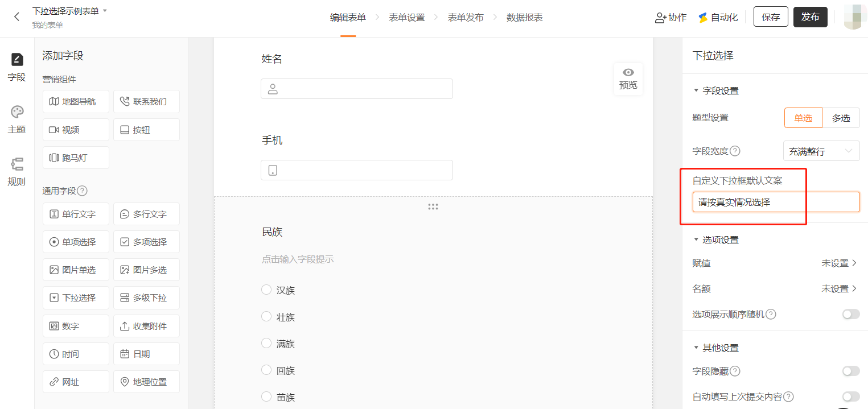
Task: Collapse the 其他设置 section
Action: pyautogui.click(x=715, y=348)
